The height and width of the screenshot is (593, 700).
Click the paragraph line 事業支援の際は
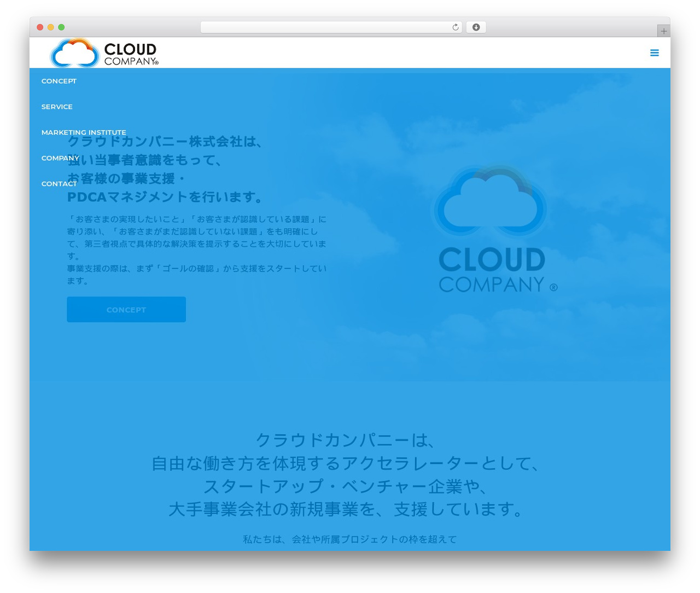[x=197, y=275]
